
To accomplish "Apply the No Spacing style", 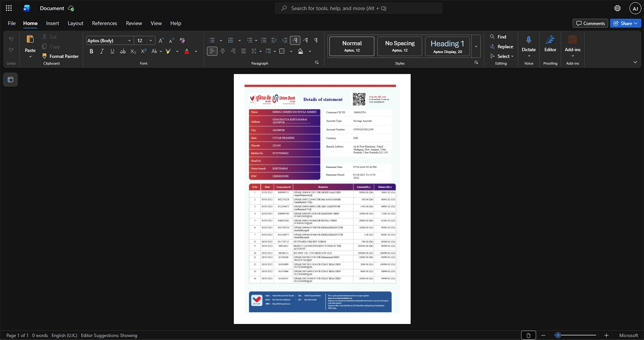I will click(400, 46).
